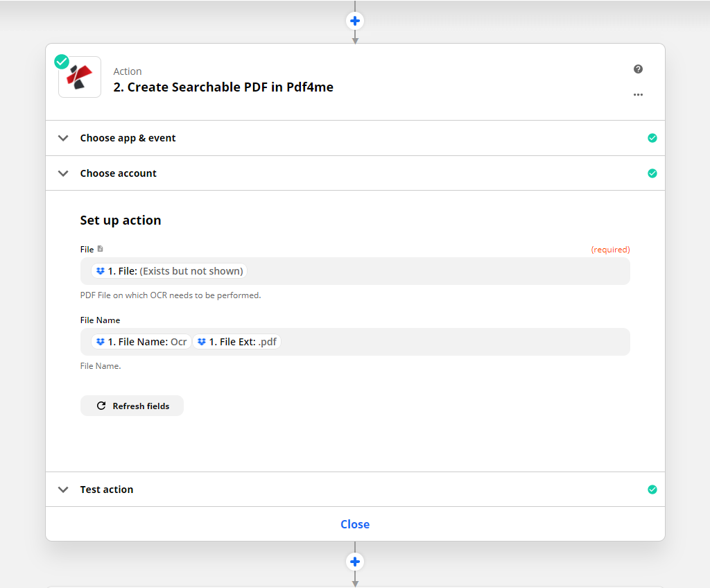Viewport: 710px width, 588px height.
Task: Click the Test action green check status
Action: (652, 490)
